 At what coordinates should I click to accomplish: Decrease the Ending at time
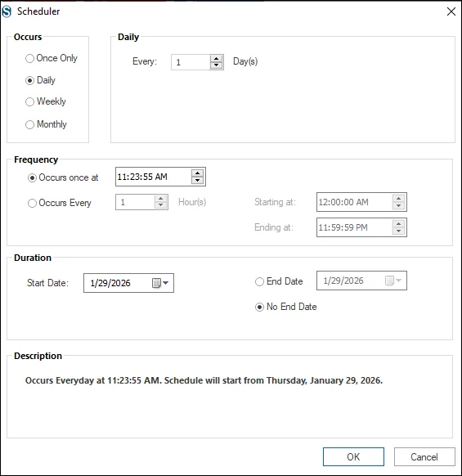pos(398,231)
